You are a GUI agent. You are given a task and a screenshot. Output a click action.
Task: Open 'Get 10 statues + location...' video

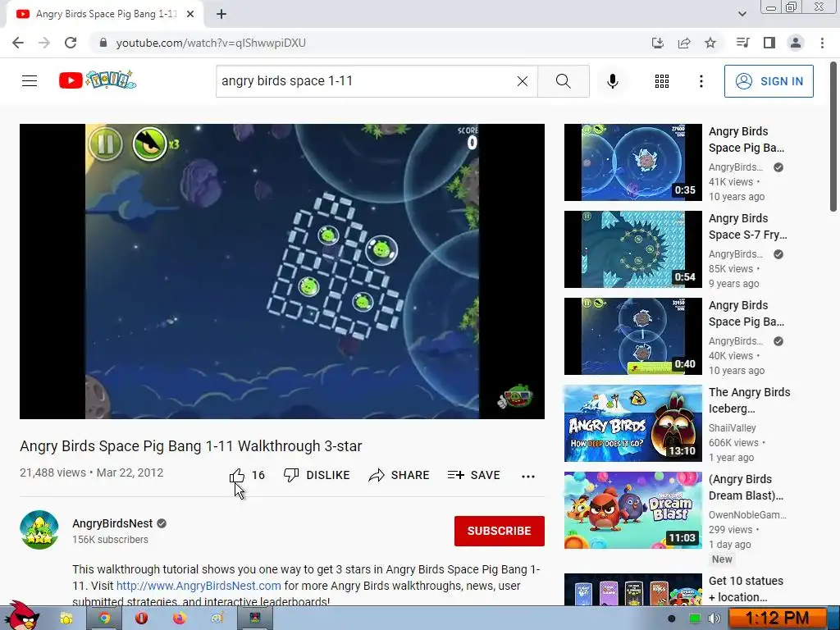[x=746, y=589]
